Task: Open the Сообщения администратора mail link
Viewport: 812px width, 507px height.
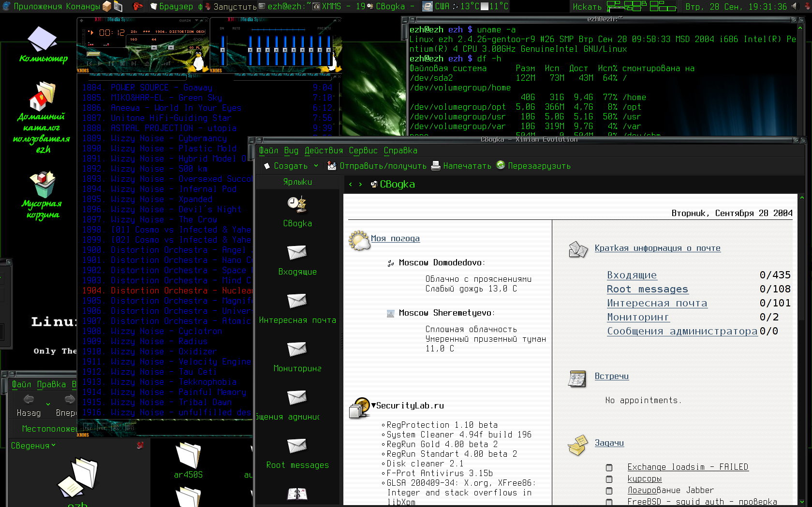Action: [x=682, y=331]
